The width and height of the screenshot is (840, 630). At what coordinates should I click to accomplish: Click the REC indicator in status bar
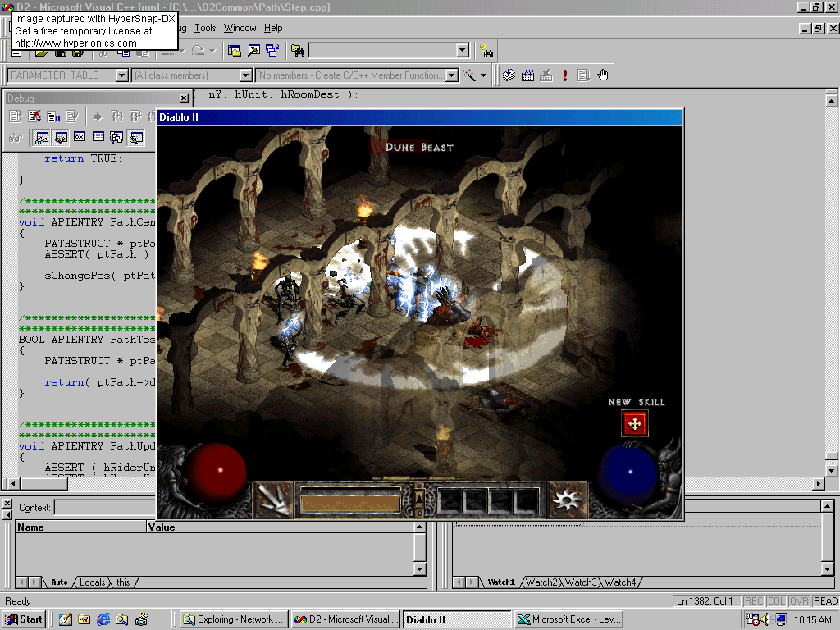coord(754,601)
